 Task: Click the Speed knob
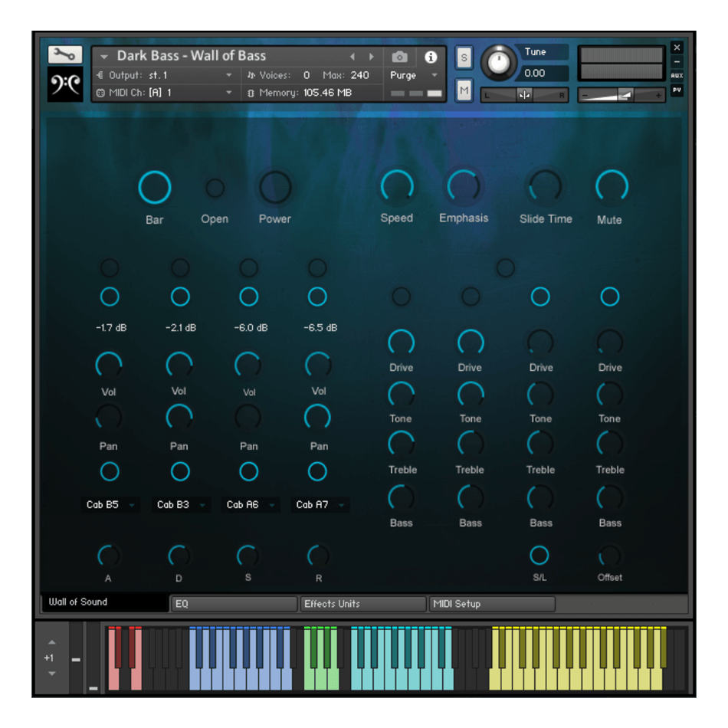pyautogui.click(x=397, y=187)
